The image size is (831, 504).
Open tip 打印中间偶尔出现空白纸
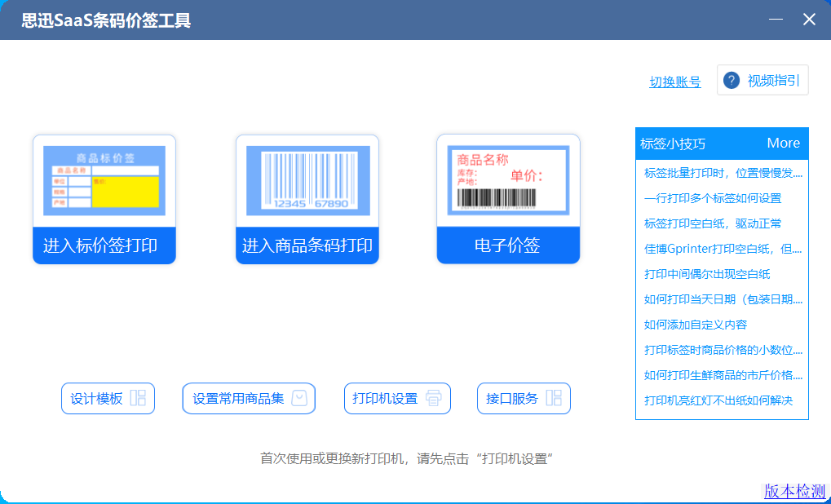coord(707,274)
